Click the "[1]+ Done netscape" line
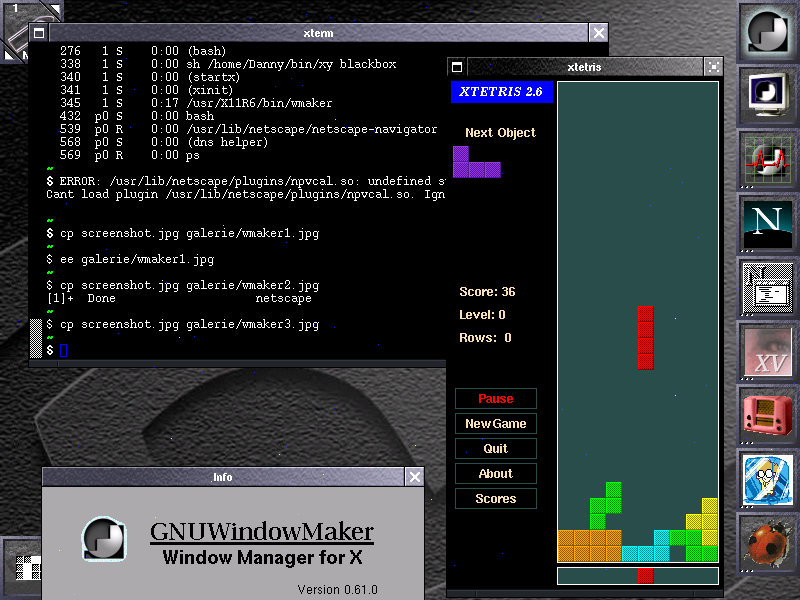This screenshot has width=800, height=600. coord(179,298)
